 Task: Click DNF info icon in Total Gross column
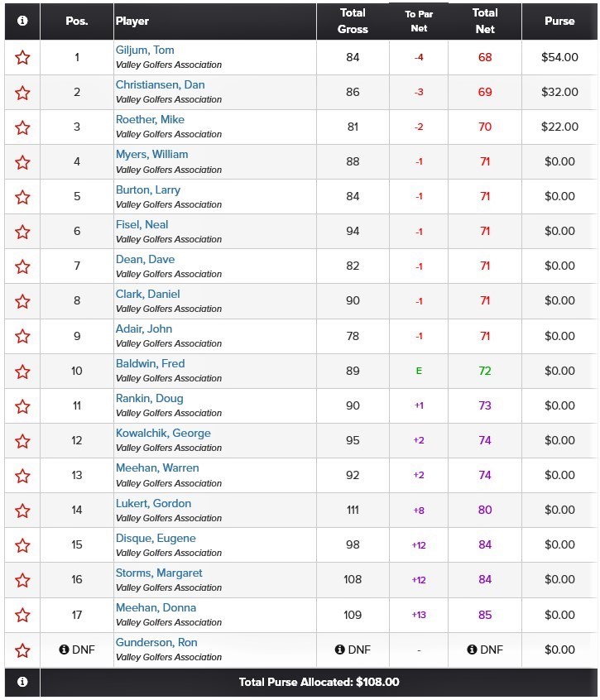[340, 649]
